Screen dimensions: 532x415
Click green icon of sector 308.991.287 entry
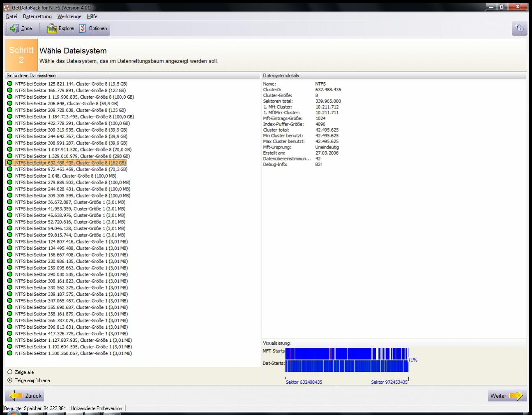pyautogui.click(x=10, y=143)
